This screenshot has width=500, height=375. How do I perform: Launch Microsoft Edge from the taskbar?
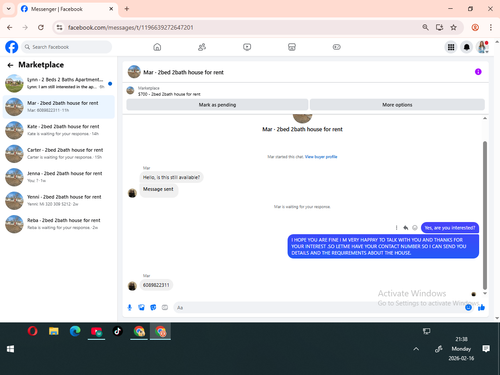(75, 331)
